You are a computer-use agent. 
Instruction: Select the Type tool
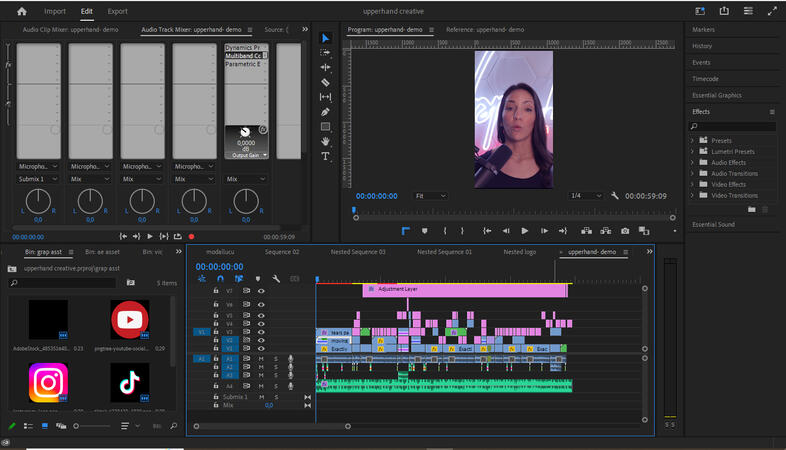click(x=325, y=157)
